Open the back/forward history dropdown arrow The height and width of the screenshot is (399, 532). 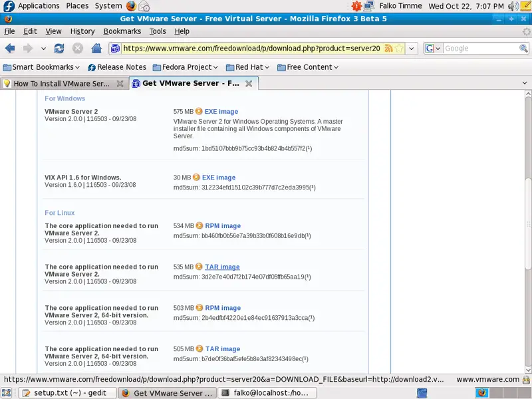tap(43, 49)
